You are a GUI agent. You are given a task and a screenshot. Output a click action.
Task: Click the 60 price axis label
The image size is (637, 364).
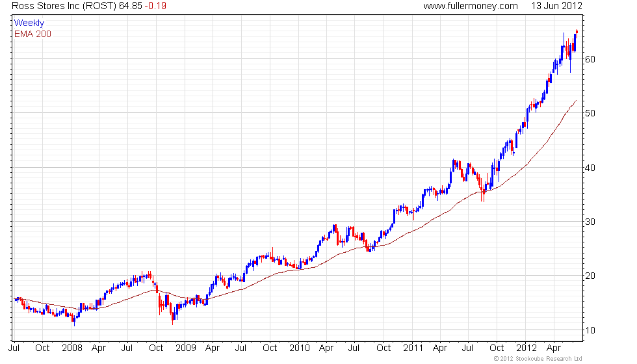click(x=590, y=59)
